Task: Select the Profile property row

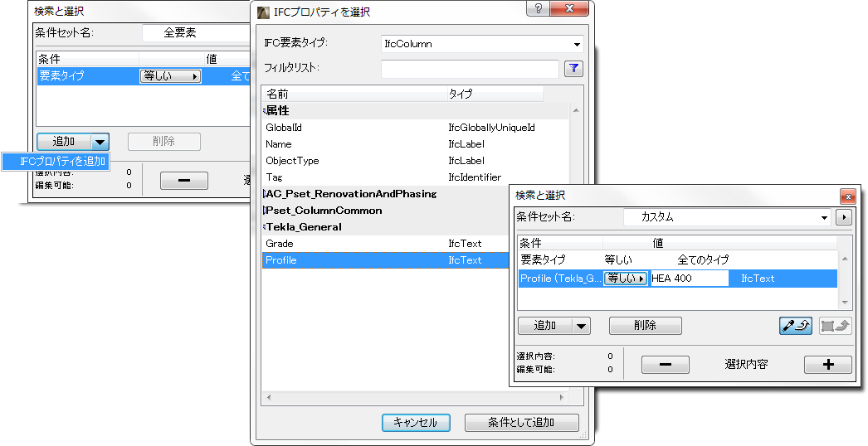Action: [385, 260]
